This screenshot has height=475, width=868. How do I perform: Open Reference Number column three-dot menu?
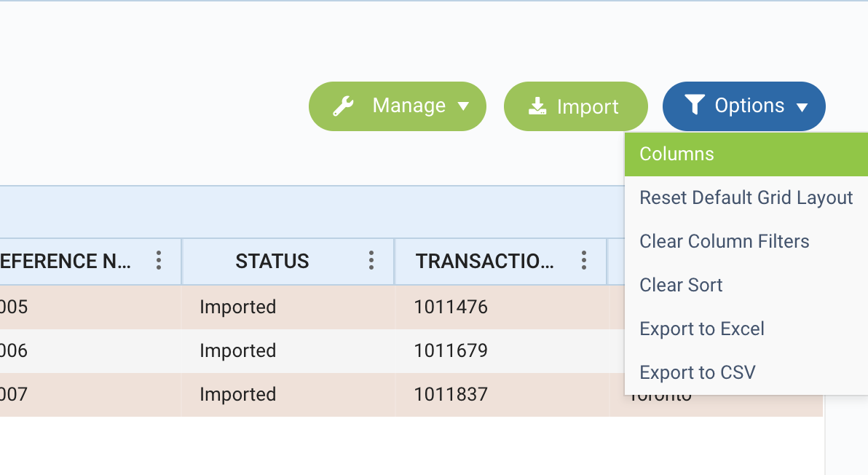pyautogui.click(x=159, y=261)
